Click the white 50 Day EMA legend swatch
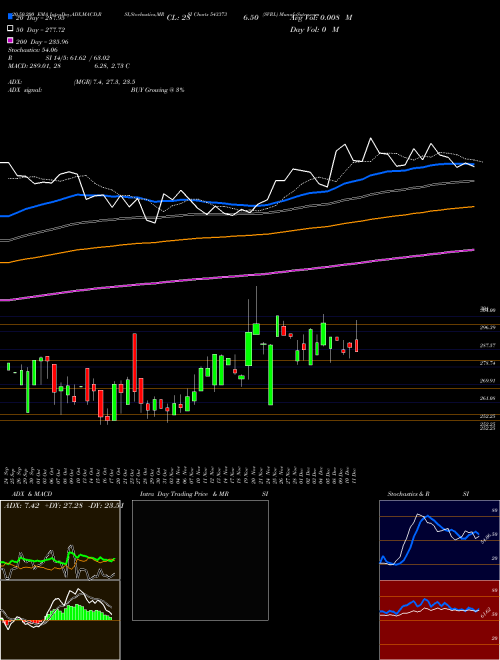500x660 pixels. coord(11,29)
